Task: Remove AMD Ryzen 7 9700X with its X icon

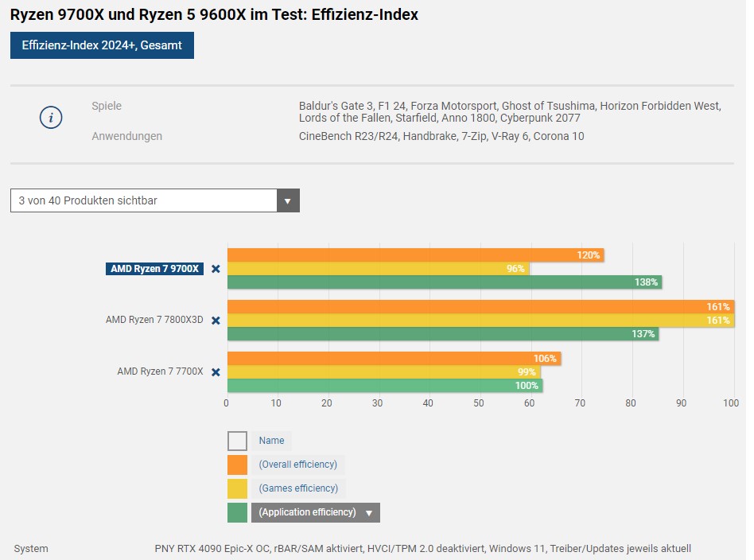Action: [216, 269]
